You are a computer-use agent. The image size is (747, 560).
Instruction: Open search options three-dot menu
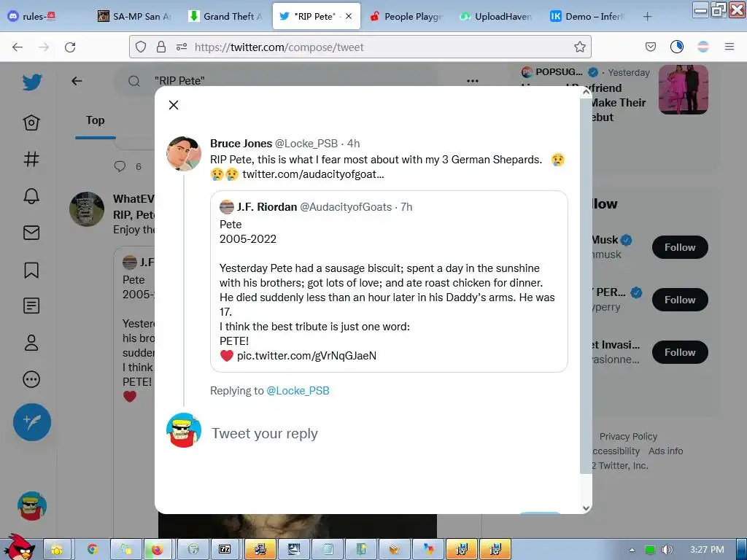(x=473, y=81)
